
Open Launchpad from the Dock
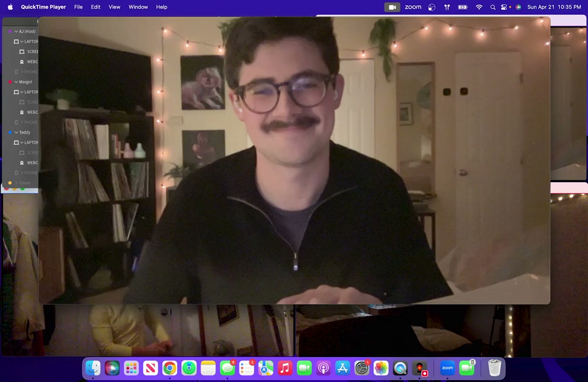click(x=131, y=368)
